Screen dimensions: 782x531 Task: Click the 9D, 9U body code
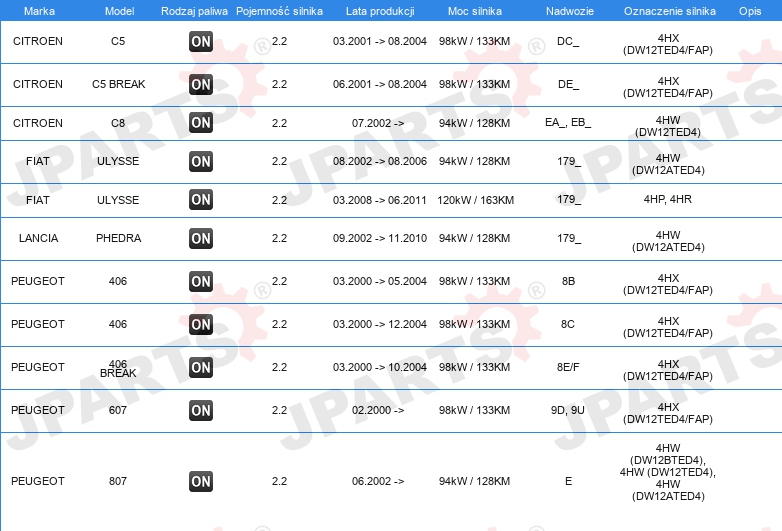click(x=568, y=410)
